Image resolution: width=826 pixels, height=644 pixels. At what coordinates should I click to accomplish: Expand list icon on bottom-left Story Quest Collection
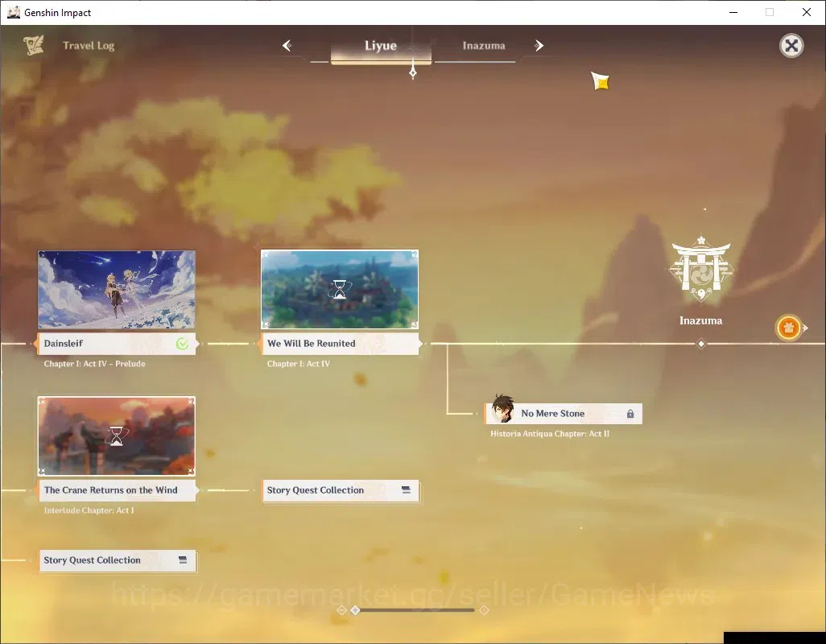pyautogui.click(x=183, y=559)
